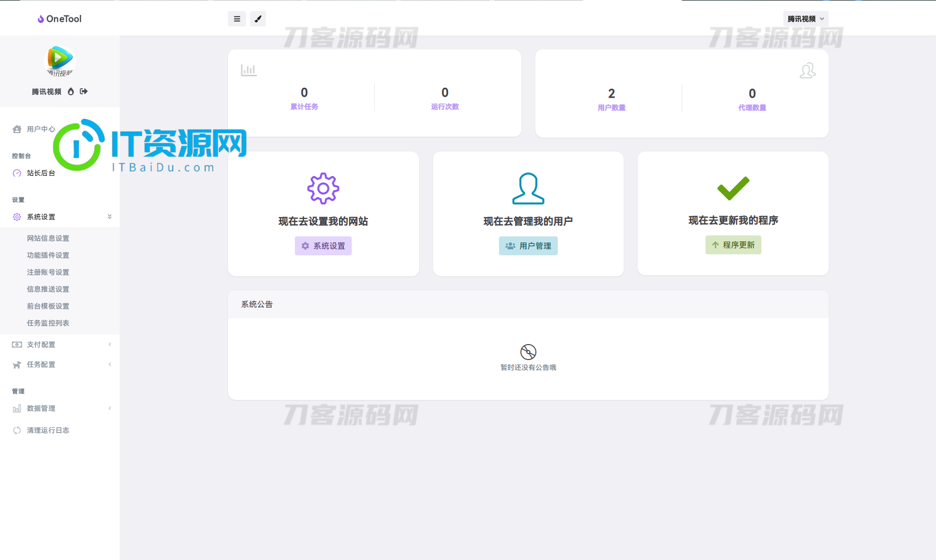Click the flame icon beside the sidebar username

pos(71,91)
